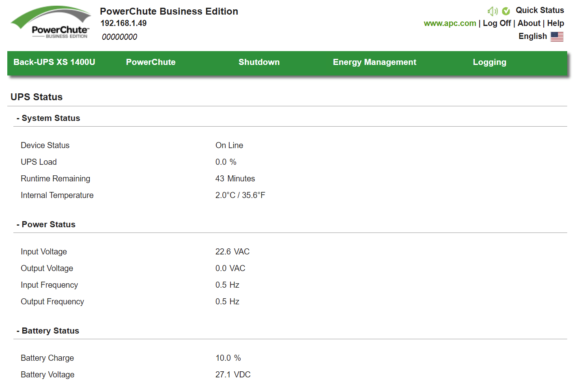Viewport: 581px width, 392px height.
Task: Open the Help link
Action: (555, 23)
